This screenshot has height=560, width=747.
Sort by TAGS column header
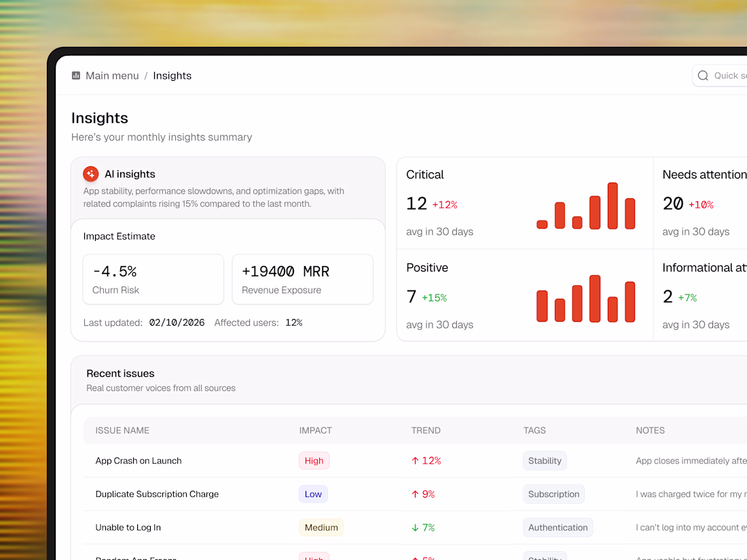pyautogui.click(x=534, y=430)
